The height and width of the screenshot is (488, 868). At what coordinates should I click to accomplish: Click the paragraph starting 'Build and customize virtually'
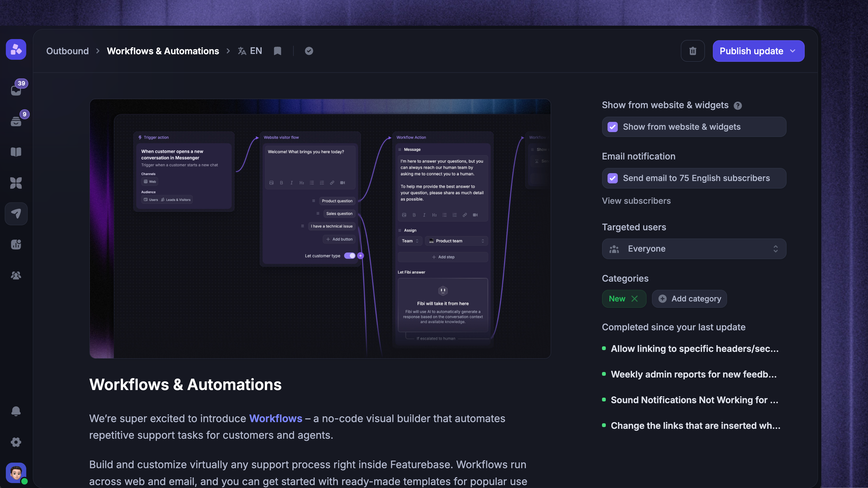(x=308, y=473)
